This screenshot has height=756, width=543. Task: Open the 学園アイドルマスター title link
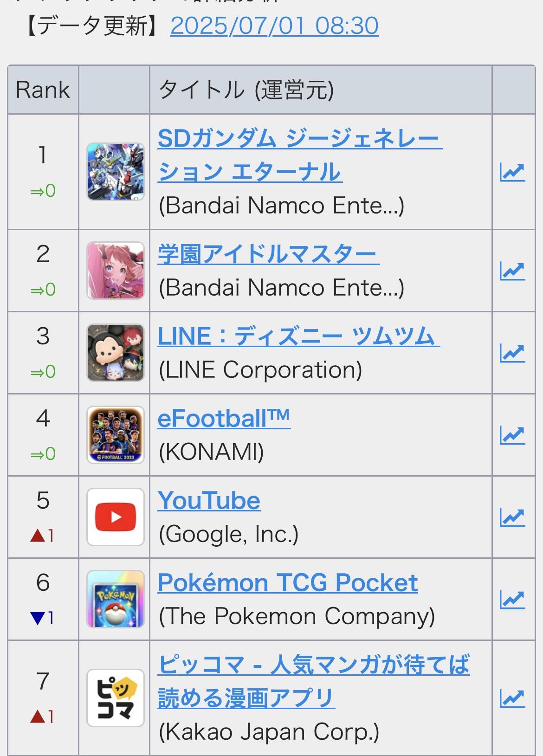coord(268,254)
